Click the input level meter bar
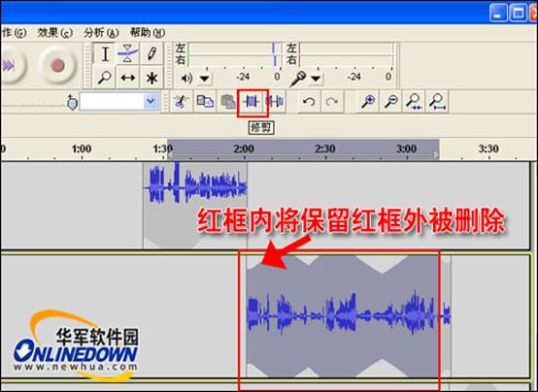The image size is (538, 392). click(347, 54)
